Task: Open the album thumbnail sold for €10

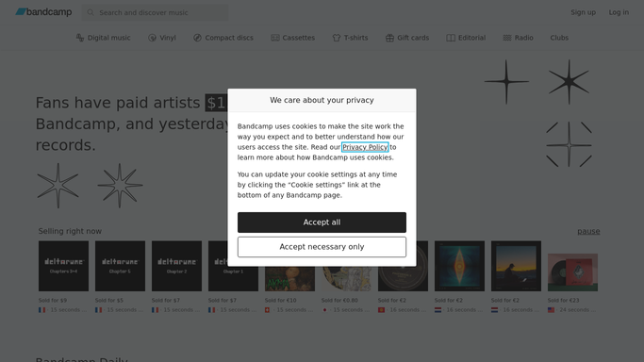Action: 290,279
